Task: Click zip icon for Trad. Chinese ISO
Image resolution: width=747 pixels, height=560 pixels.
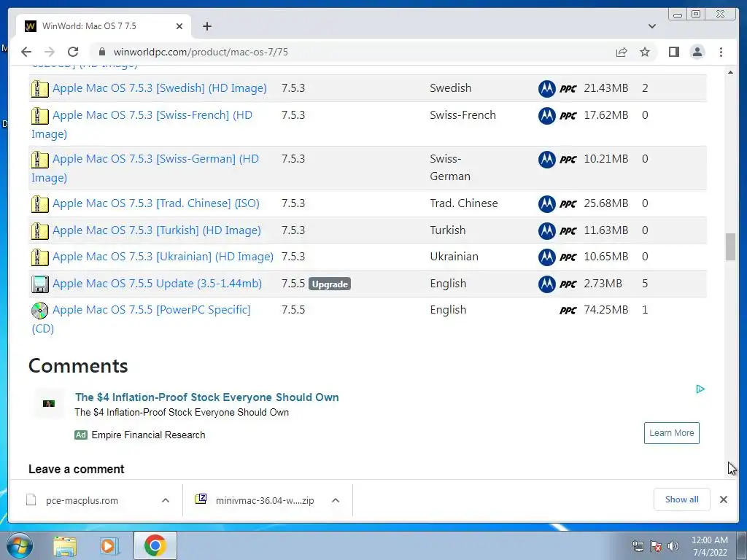Action: click(x=39, y=204)
